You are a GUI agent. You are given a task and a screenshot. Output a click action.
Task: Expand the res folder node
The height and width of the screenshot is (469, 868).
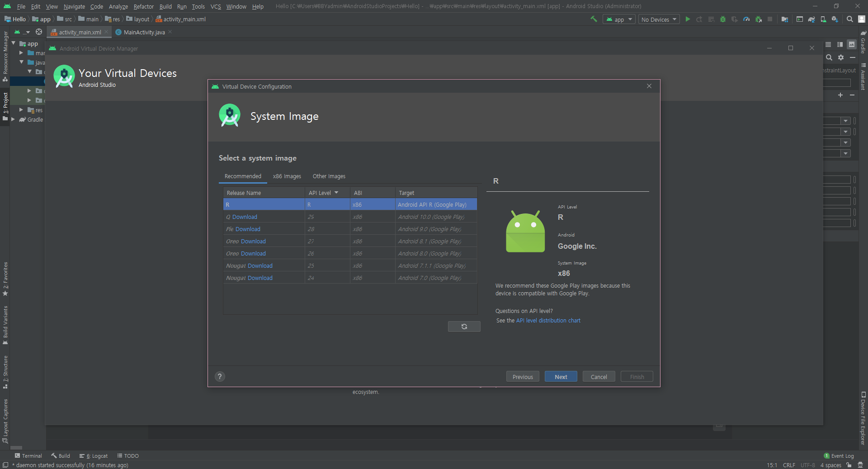click(21, 110)
